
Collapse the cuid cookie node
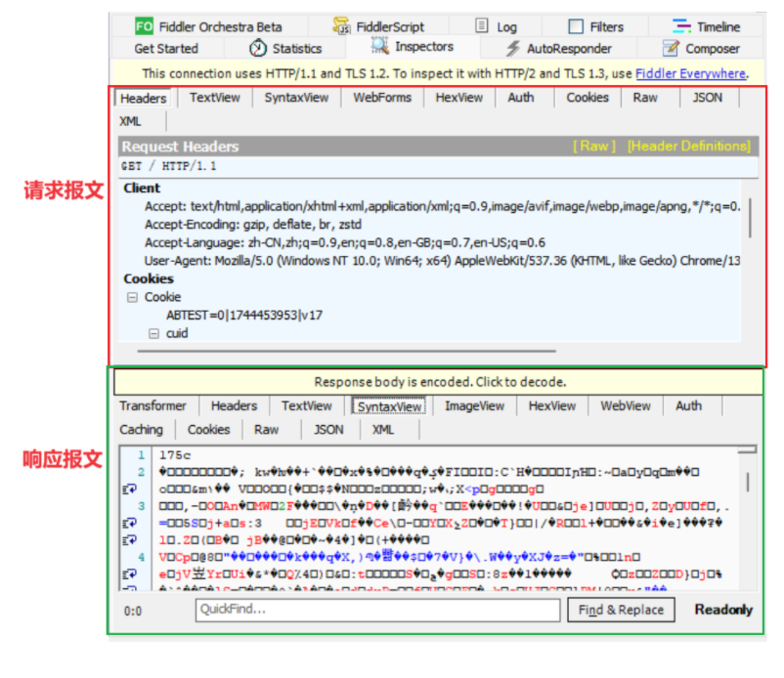[x=153, y=334]
